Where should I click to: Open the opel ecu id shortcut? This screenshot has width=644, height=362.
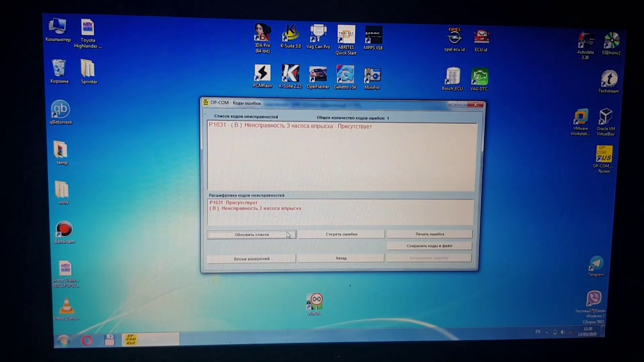(x=455, y=40)
